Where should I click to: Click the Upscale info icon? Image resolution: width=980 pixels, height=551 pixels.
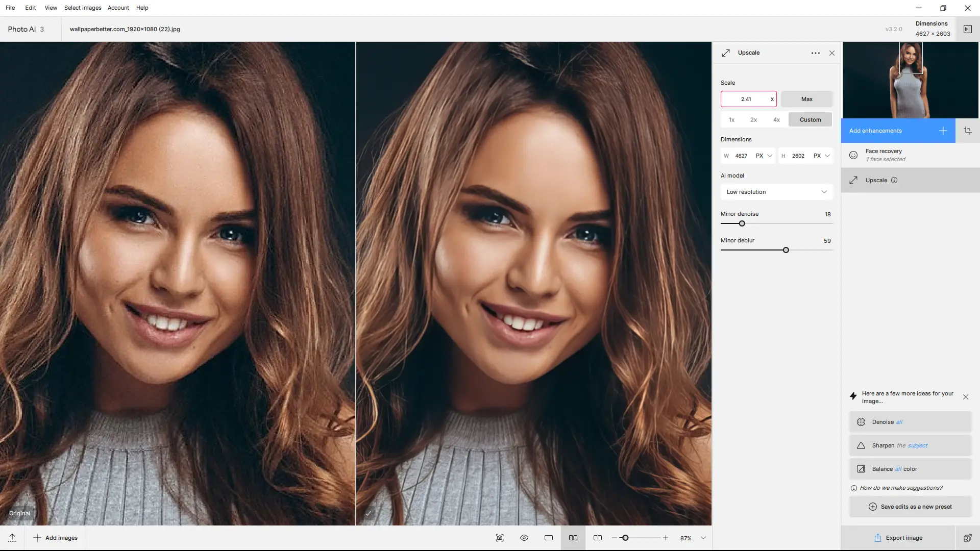point(894,180)
